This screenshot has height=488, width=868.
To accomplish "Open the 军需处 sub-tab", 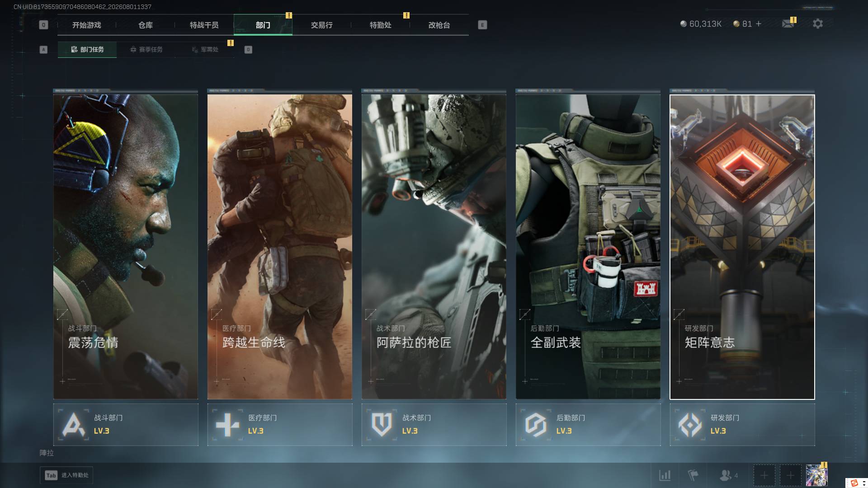I will (205, 50).
